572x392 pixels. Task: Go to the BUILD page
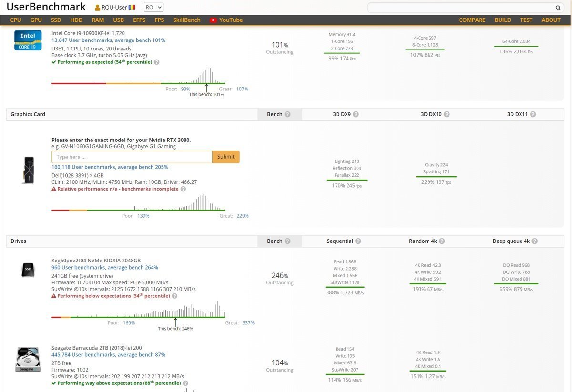pyautogui.click(x=502, y=20)
